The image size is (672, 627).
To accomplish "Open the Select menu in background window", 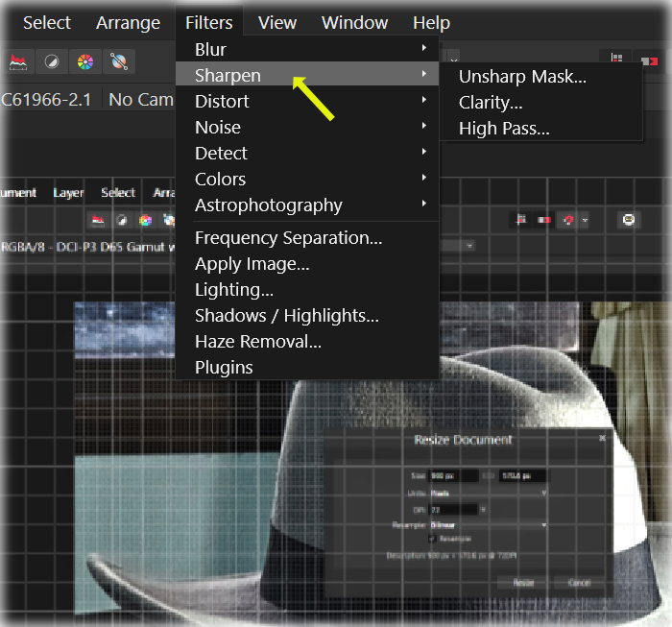I will [x=118, y=192].
